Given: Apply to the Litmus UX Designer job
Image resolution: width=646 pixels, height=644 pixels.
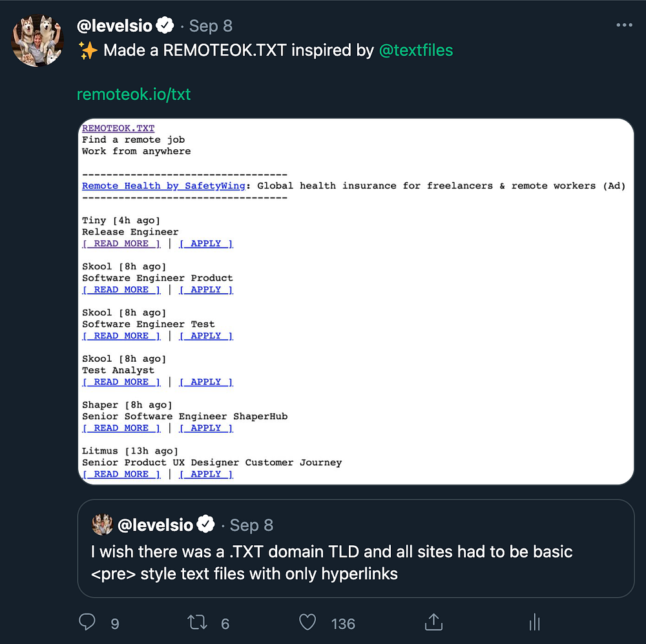Looking at the screenshot, I should [206, 474].
